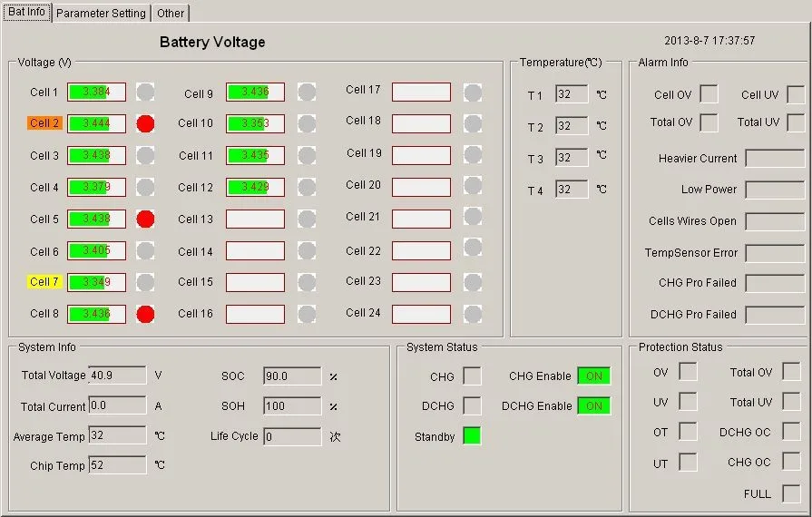Switch to the Parameter Setting tab
Screen dimensions: 812x517
click(x=101, y=13)
